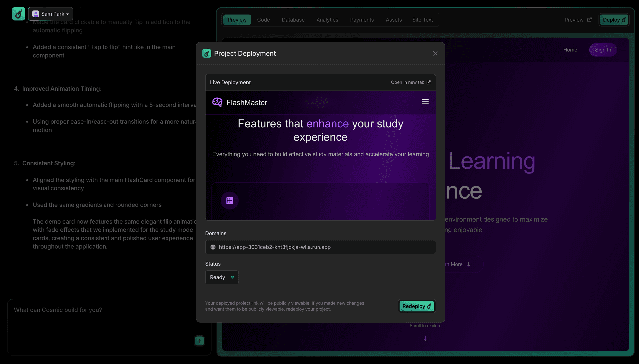
Task: Click the deployed domain URL field
Action: tap(320, 247)
